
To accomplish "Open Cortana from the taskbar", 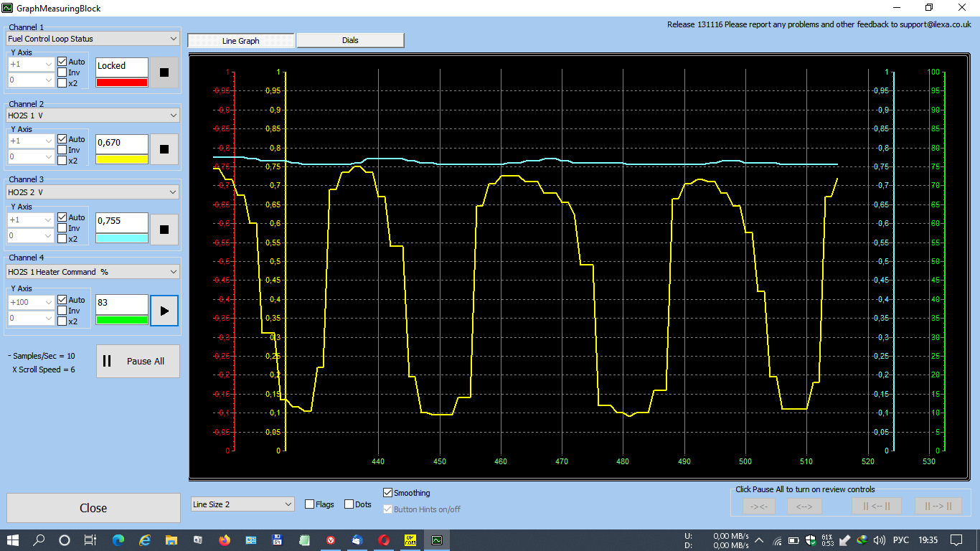I will coord(65,540).
